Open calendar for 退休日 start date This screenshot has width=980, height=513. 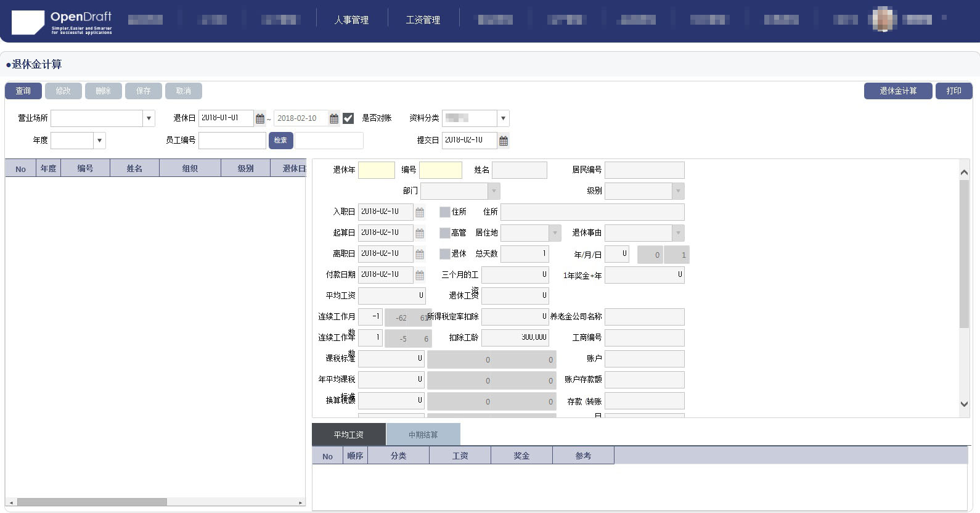tap(260, 118)
